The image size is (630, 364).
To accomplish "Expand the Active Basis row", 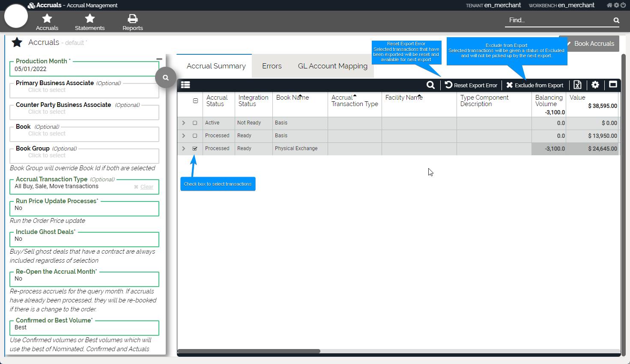I will click(x=184, y=123).
